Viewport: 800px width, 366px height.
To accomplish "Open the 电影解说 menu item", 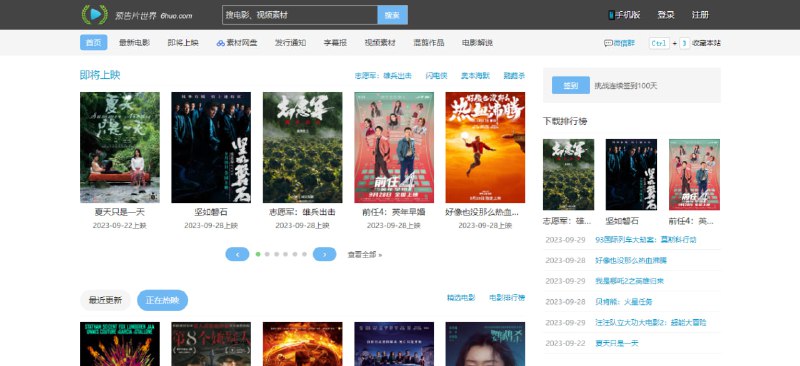I will (478, 43).
